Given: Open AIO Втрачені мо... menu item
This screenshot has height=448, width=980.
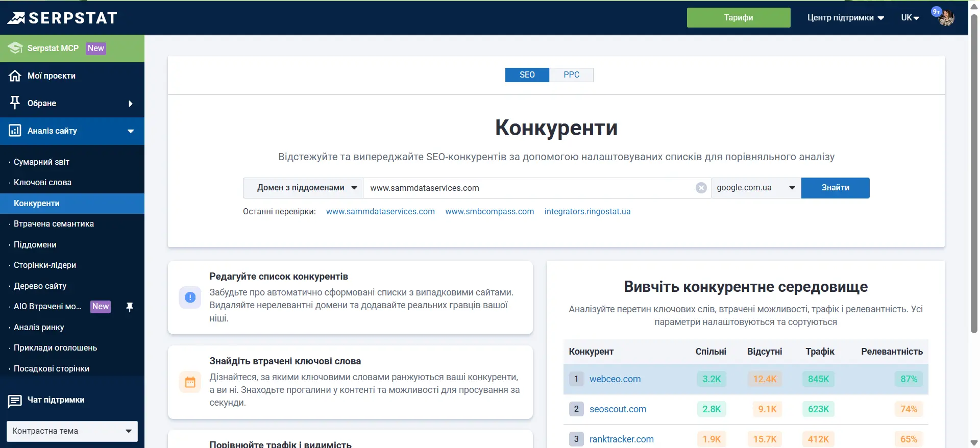Looking at the screenshot, I should click(47, 307).
